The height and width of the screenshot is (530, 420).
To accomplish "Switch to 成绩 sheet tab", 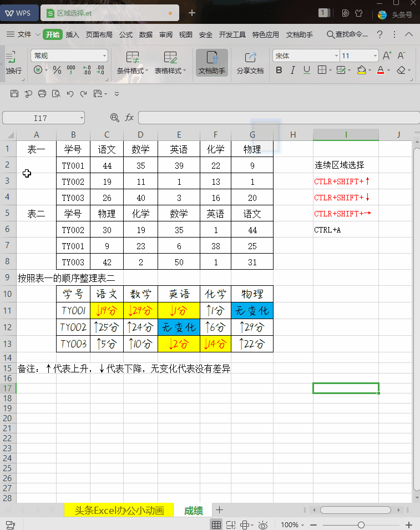I will click(x=194, y=510).
